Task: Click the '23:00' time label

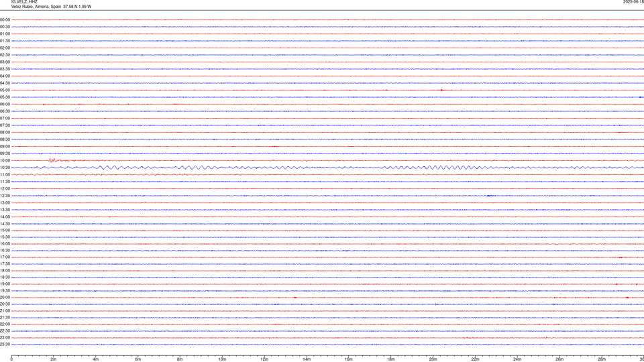Action: (5, 338)
